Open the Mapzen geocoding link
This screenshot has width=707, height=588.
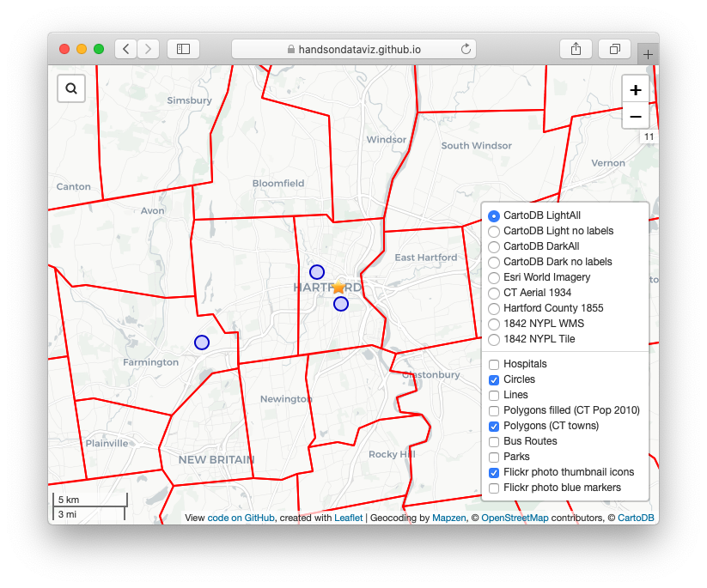(448, 518)
